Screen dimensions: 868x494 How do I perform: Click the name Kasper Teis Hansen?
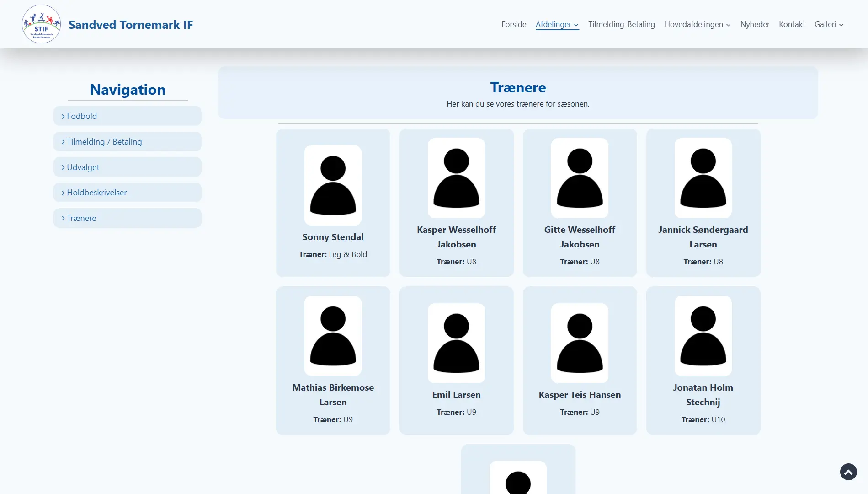(x=580, y=395)
